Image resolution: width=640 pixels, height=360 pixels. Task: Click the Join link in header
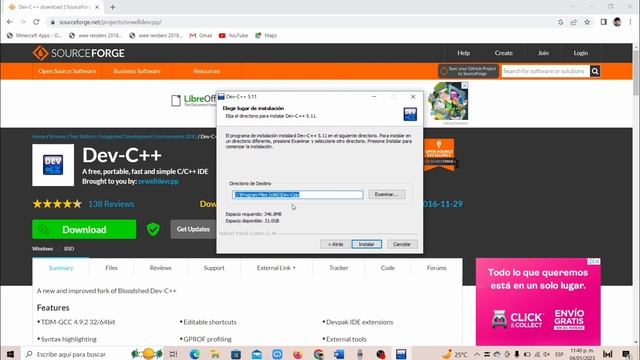[x=543, y=53]
